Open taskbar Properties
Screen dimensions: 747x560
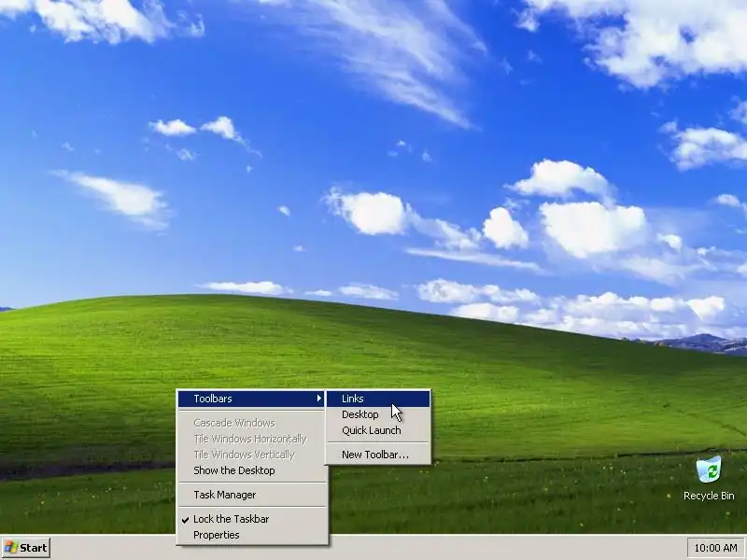coord(252,535)
